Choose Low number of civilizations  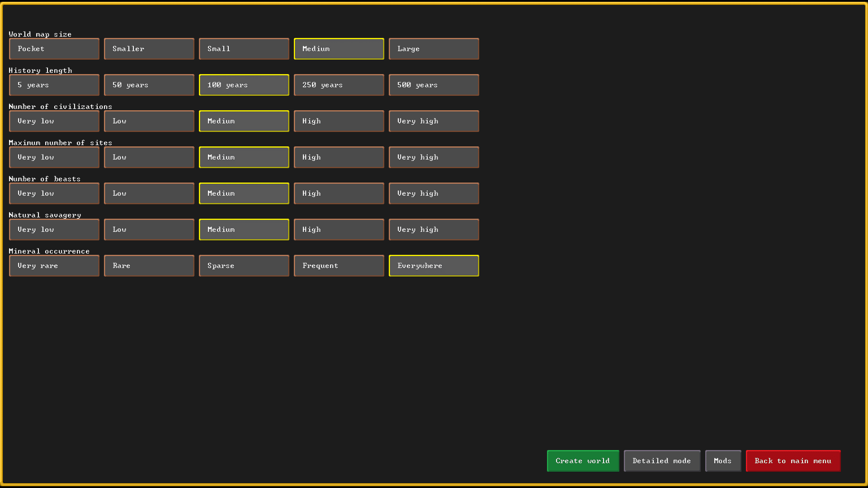(x=149, y=121)
